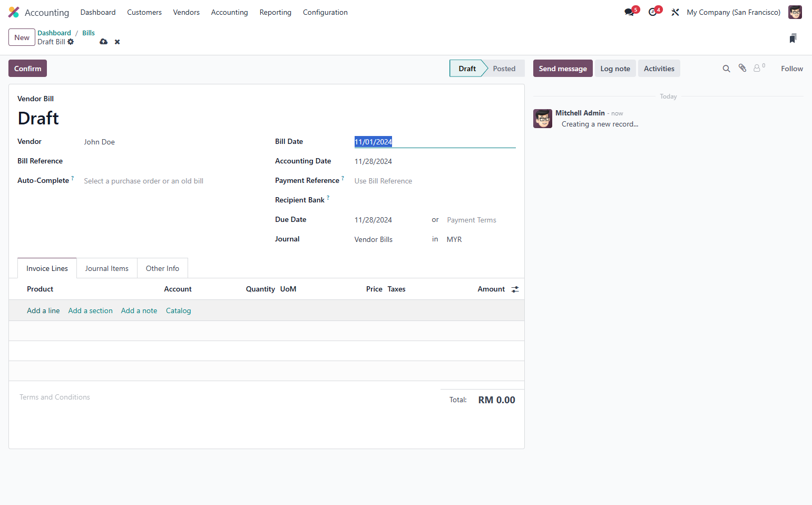Open the Payment Reference help question mark
This screenshot has height=505, width=812.
pos(343,178)
